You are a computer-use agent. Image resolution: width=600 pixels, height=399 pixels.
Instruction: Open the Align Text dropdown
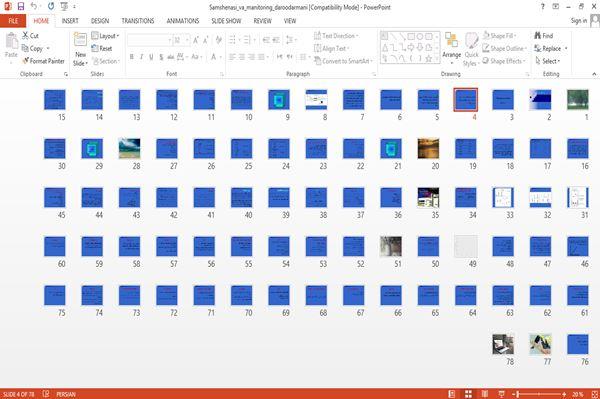tap(331, 48)
